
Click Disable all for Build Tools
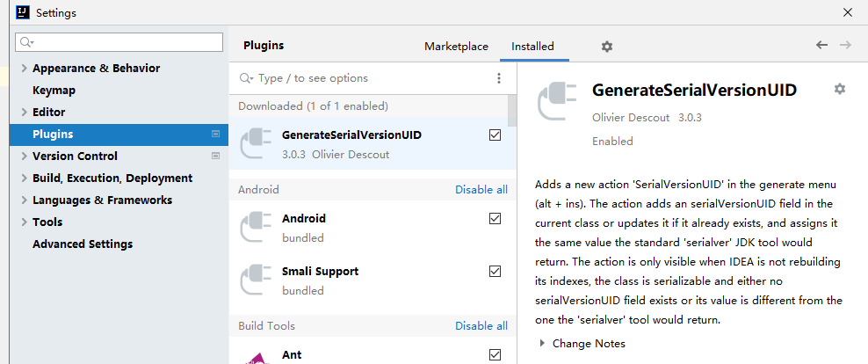pos(481,326)
